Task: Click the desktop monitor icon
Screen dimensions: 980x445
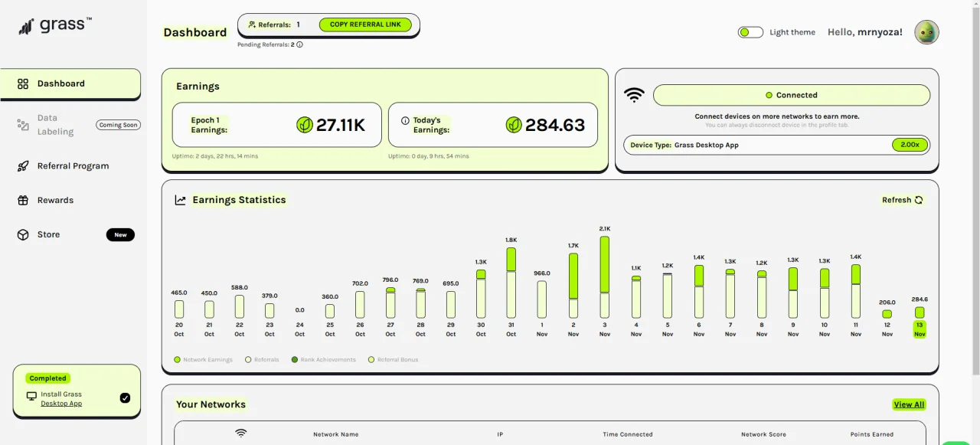Action: (31, 397)
